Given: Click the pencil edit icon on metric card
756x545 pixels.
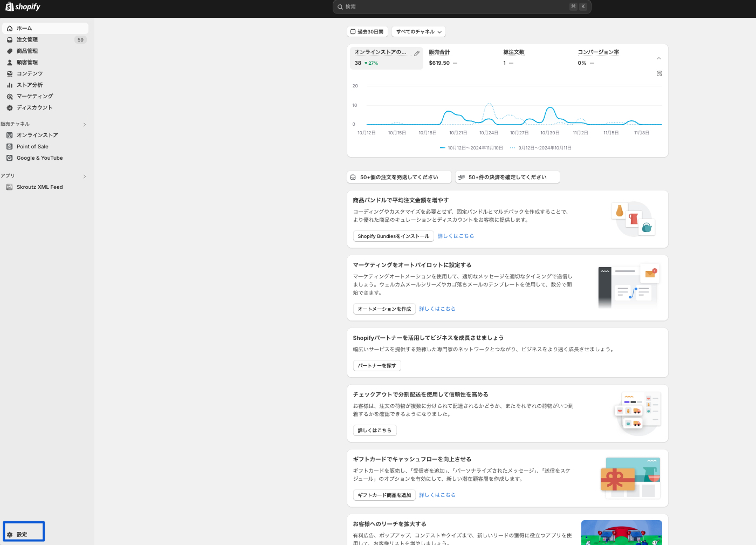Looking at the screenshot, I should (417, 53).
